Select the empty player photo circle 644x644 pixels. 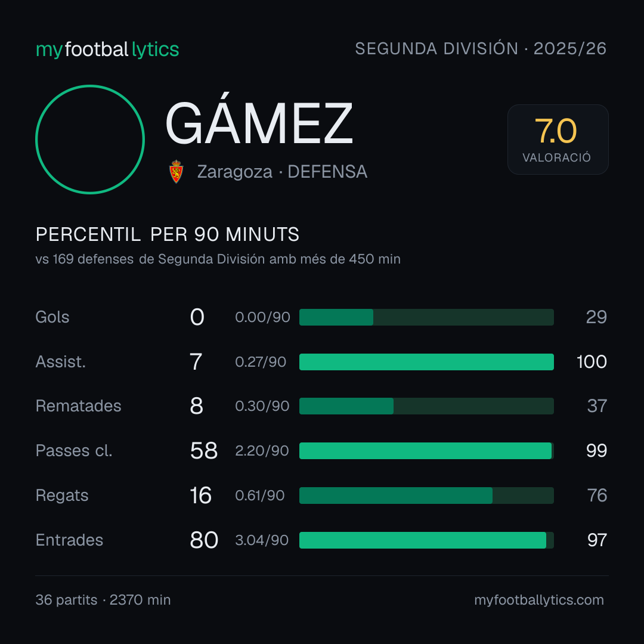[x=90, y=139]
